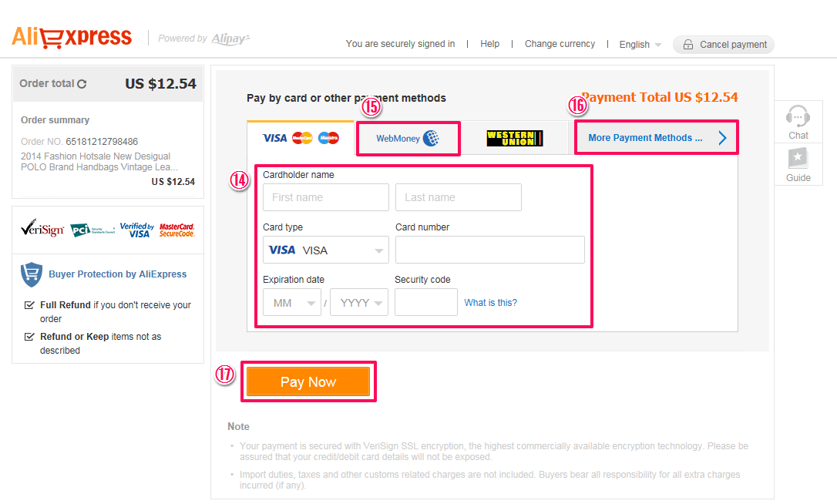The height and width of the screenshot is (504, 837).
Task: Click the chevron arrow on More Payment Methods
Action: tap(722, 138)
